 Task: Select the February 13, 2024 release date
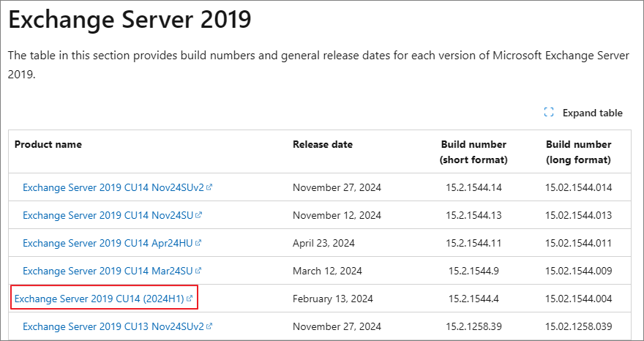coord(333,299)
